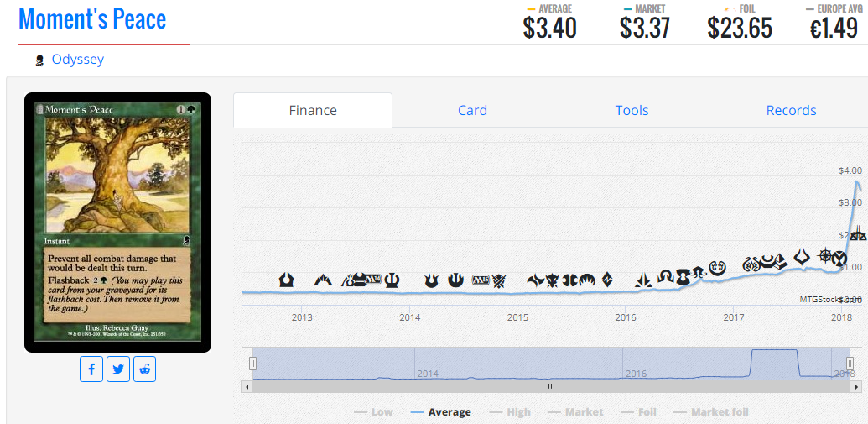The image size is (868, 424).
Task: Click the 2013 x-axis label
Action: click(302, 317)
